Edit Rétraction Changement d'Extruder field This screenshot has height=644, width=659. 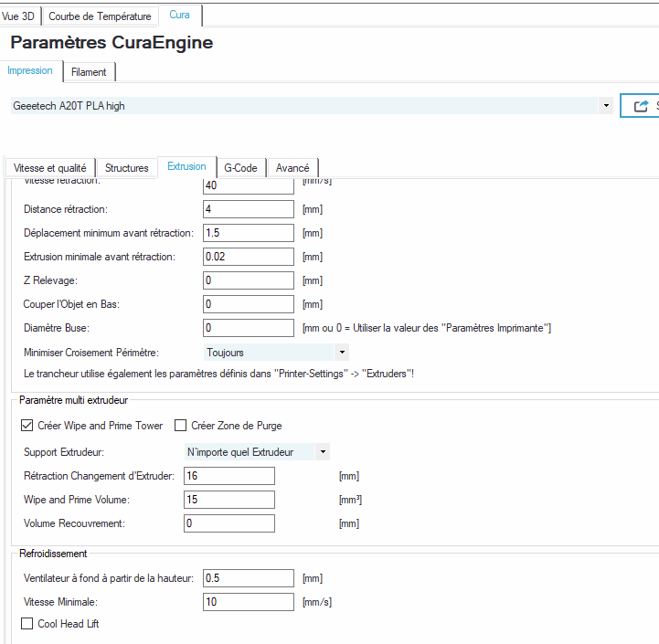coord(229,476)
